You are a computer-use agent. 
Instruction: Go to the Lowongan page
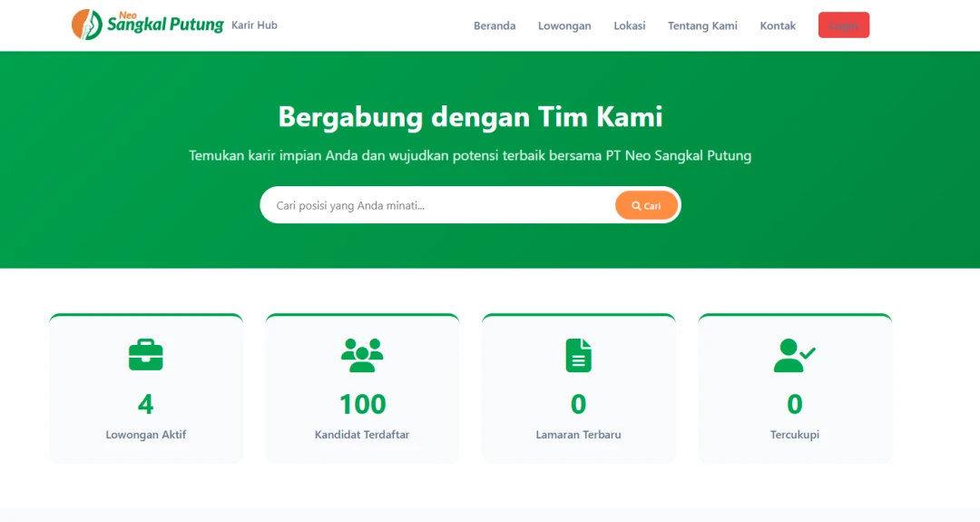tap(564, 25)
